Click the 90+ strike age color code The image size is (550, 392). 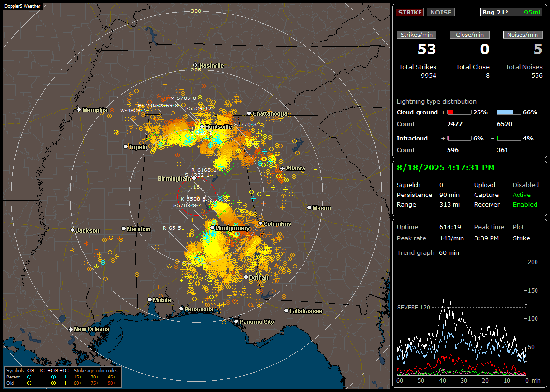pos(112,383)
